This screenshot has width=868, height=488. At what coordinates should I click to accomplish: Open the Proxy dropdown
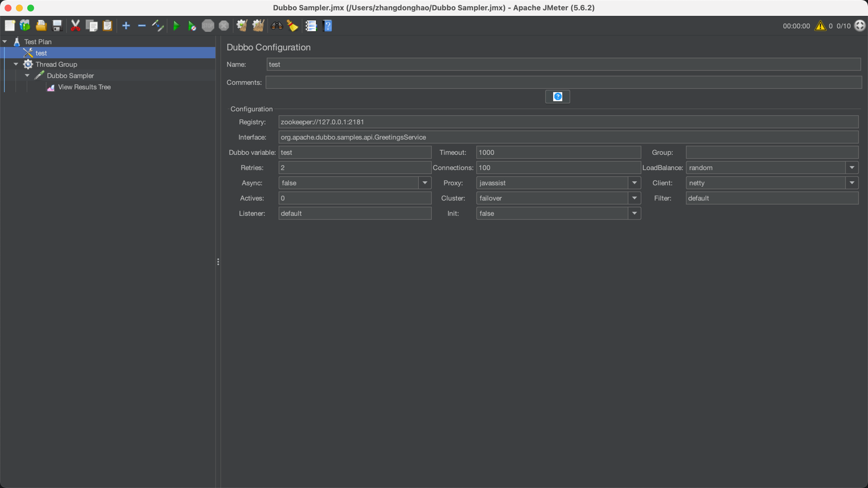tap(634, 183)
